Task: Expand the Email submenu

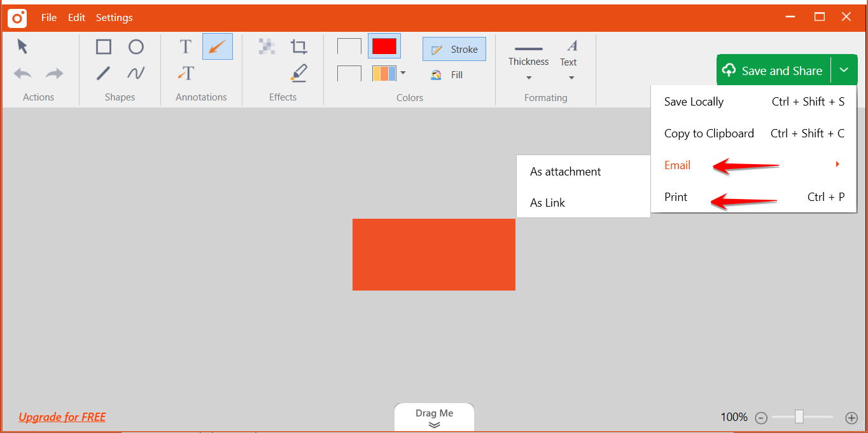Action: click(754, 165)
